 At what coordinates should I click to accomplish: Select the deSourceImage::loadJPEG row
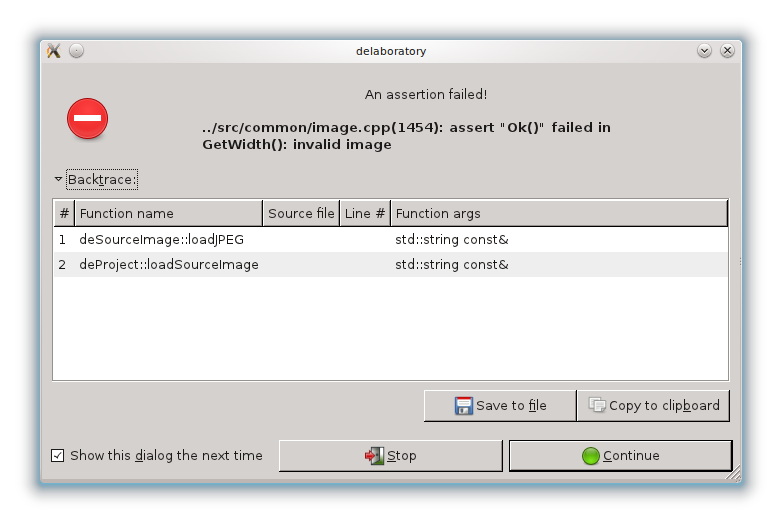(x=391, y=240)
